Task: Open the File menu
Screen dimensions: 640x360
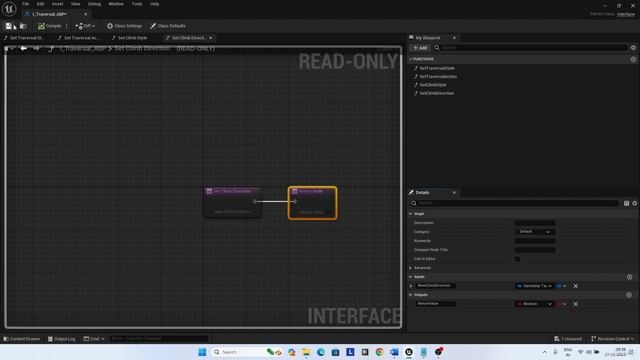Action: (25, 4)
